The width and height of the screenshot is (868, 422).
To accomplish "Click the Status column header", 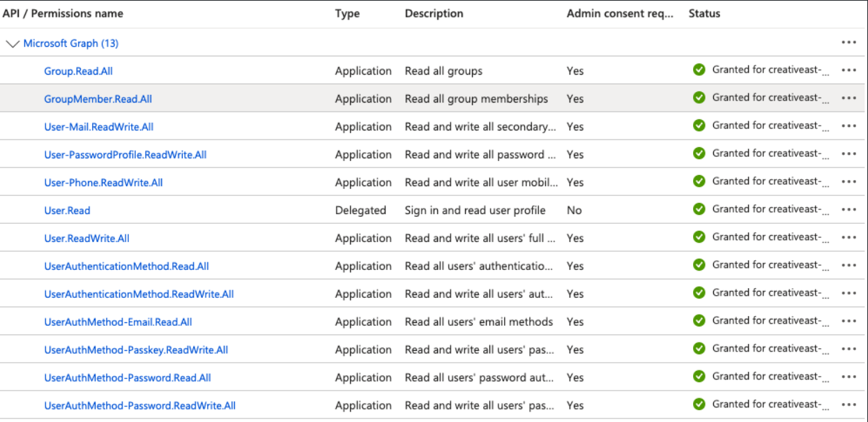I will point(704,13).
